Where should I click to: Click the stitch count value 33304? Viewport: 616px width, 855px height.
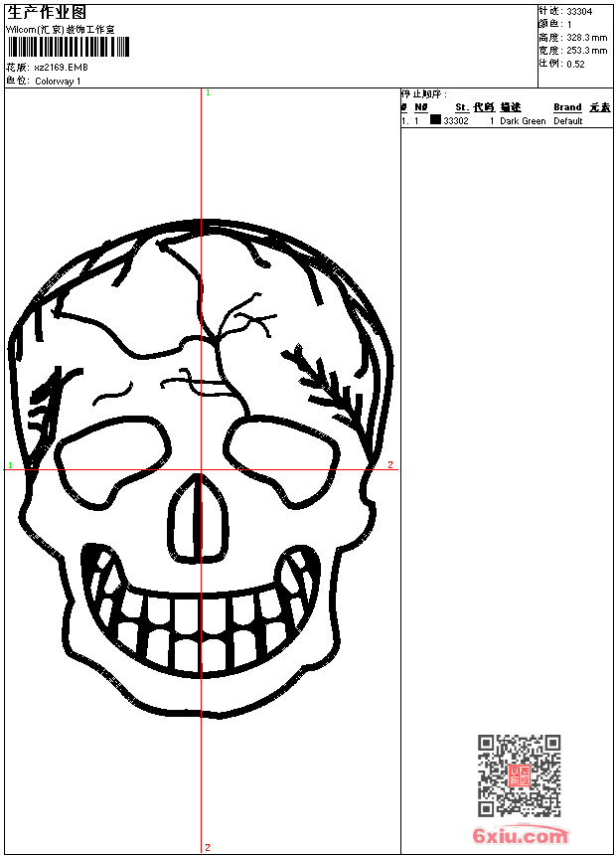[579, 11]
